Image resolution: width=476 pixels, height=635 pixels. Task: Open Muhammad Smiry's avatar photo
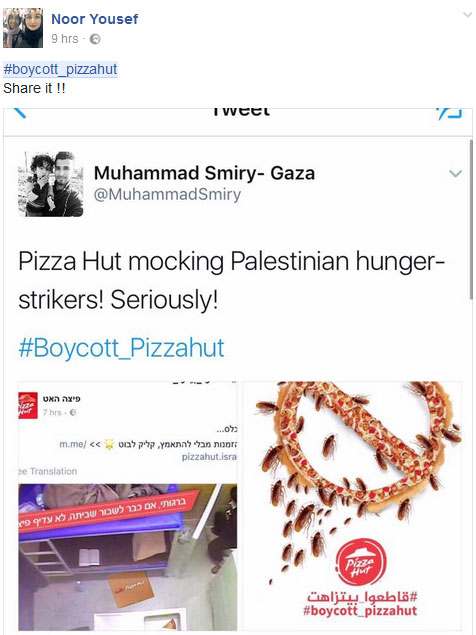[x=51, y=184]
